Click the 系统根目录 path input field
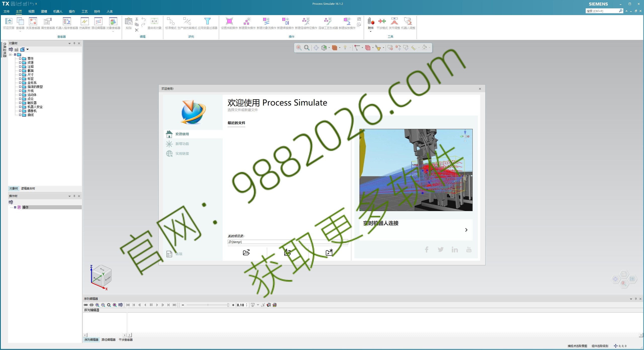This screenshot has height=350, width=644. pos(284,242)
